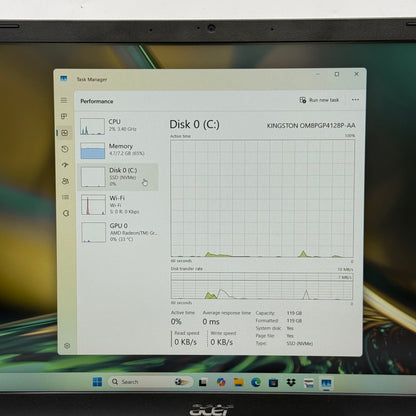
Task: Open the three-dot more options menu
Action: click(x=355, y=100)
